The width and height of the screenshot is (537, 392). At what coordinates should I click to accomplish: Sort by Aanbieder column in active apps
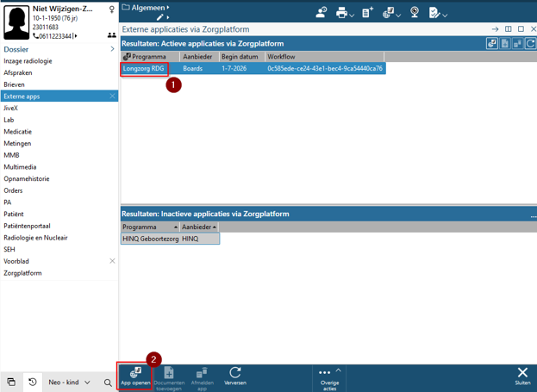199,57
